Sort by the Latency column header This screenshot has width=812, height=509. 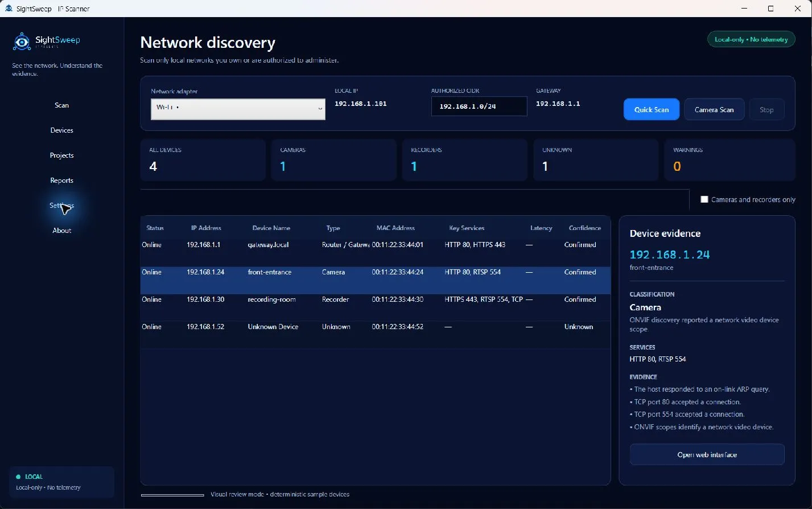point(541,228)
